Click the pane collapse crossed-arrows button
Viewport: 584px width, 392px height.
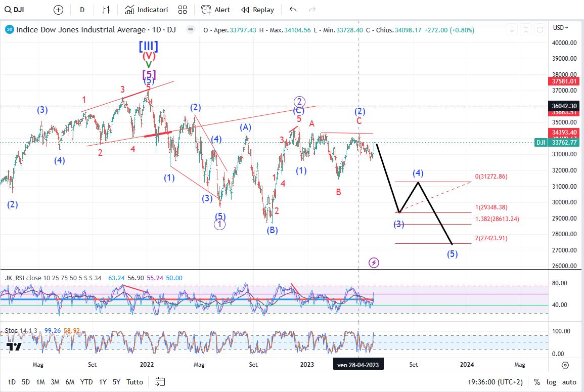[x=526, y=29]
